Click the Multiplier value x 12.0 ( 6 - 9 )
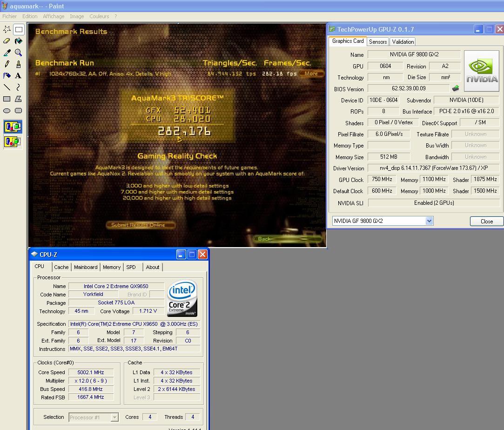Image resolution: width=504 pixels, height=430 pixels. (x=91, y=381)
